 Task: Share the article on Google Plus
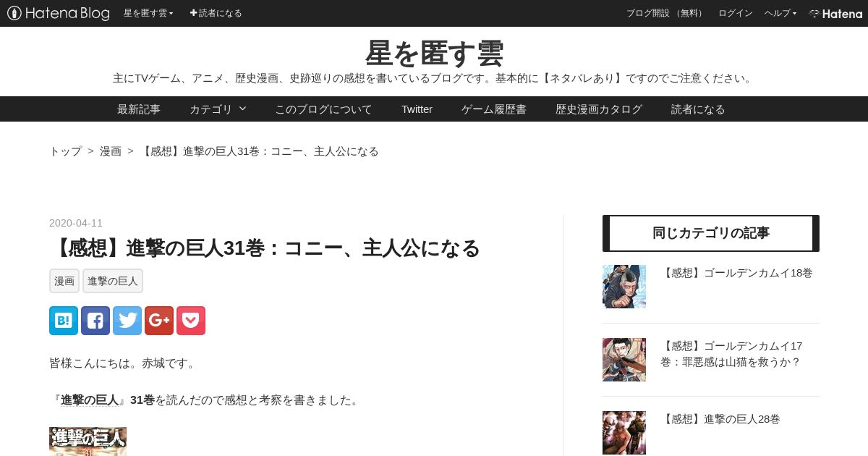[159, 321]
